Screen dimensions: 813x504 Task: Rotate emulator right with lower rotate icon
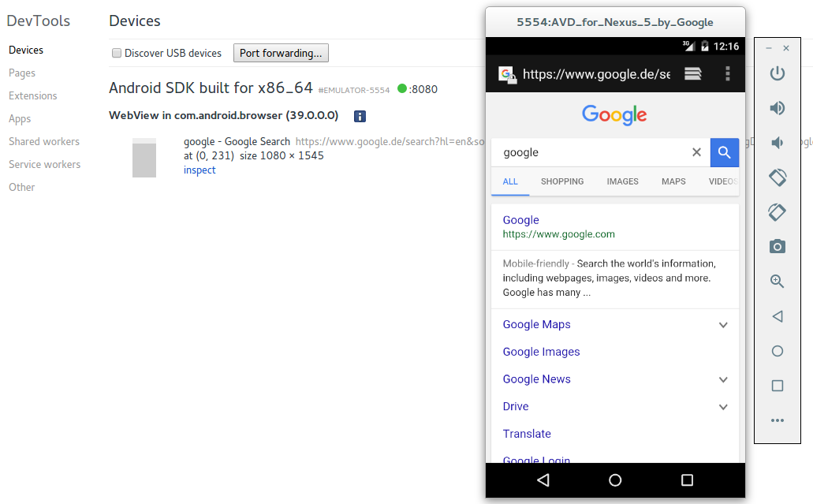point(778,212)
